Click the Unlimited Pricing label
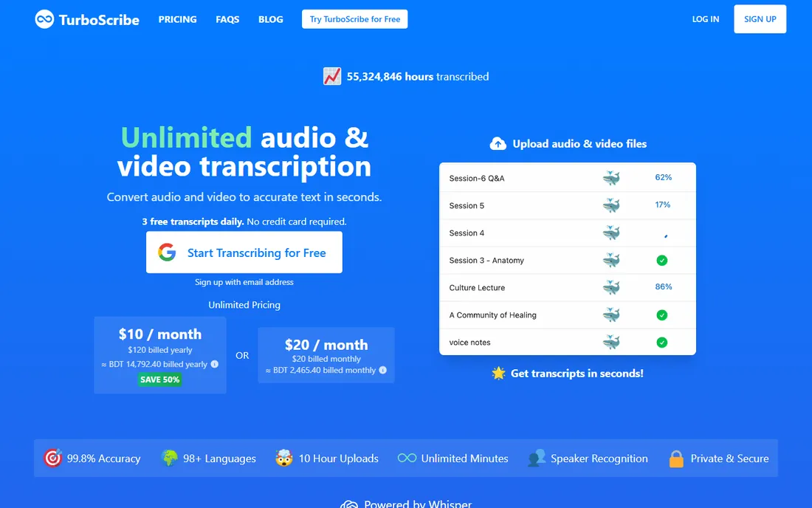 pyautogui.click(x=244, y=305)
